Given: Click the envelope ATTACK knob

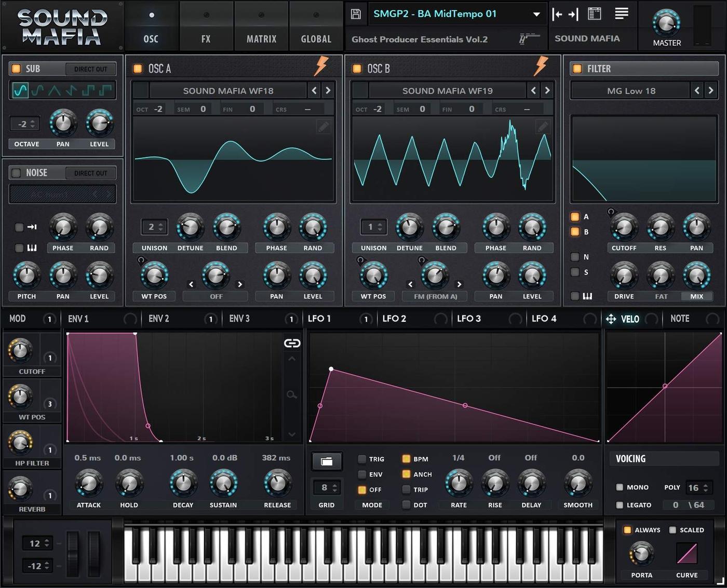Looking at the screenshot, I should pyautogui.click(x=89, y=483).
